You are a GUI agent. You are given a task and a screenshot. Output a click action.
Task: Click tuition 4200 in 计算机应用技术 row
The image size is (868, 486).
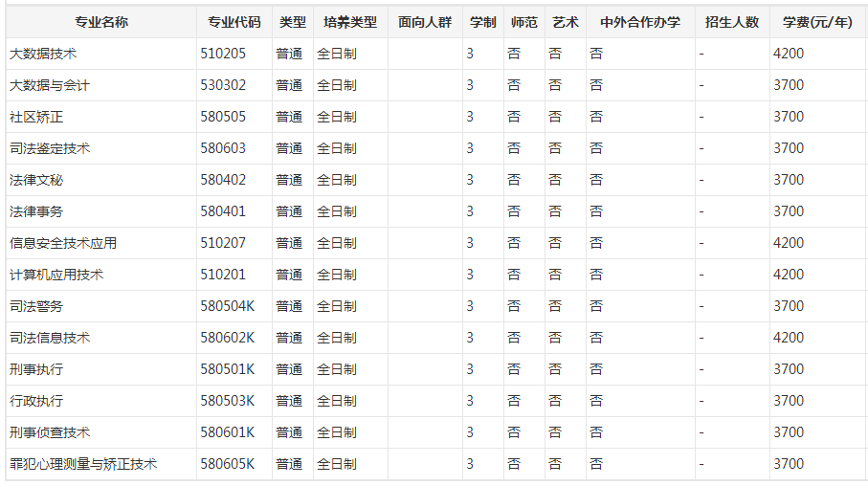(789, 275)
